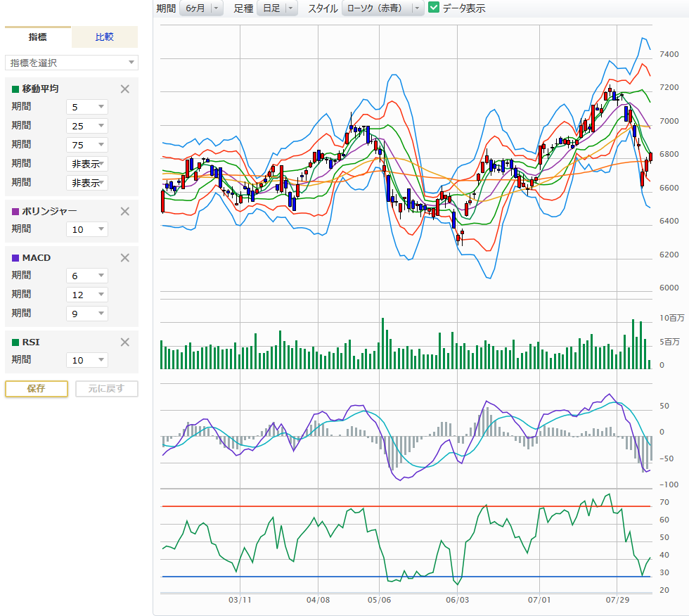Remove the RSI indicator with its X icon
689x616 pixels.
[125, 342]
